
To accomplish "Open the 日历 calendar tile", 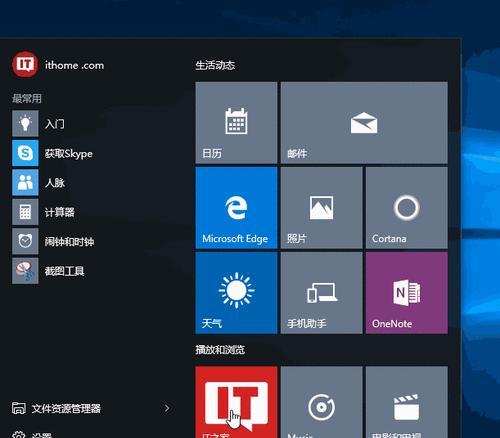I will [236, 123].
